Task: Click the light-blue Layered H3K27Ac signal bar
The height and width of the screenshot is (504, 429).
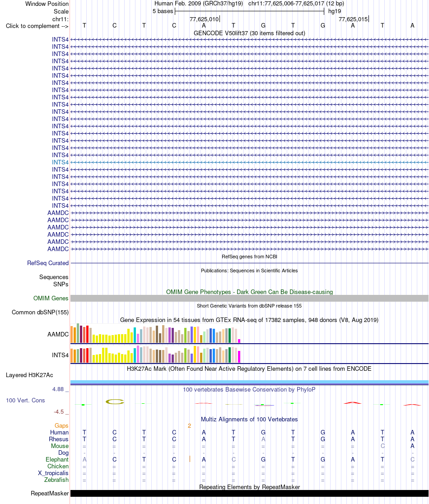Action: click(249, 382)
